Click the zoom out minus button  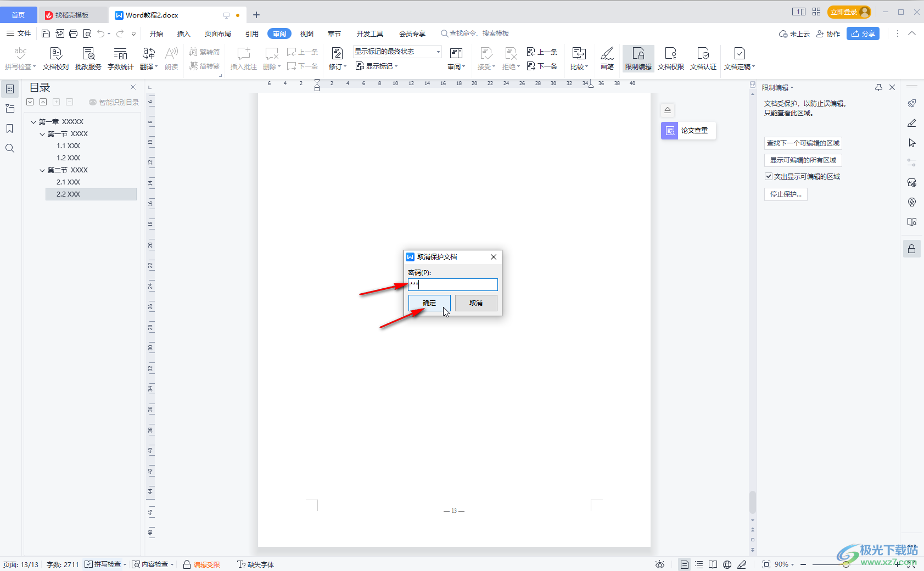(x=803, y=564)
